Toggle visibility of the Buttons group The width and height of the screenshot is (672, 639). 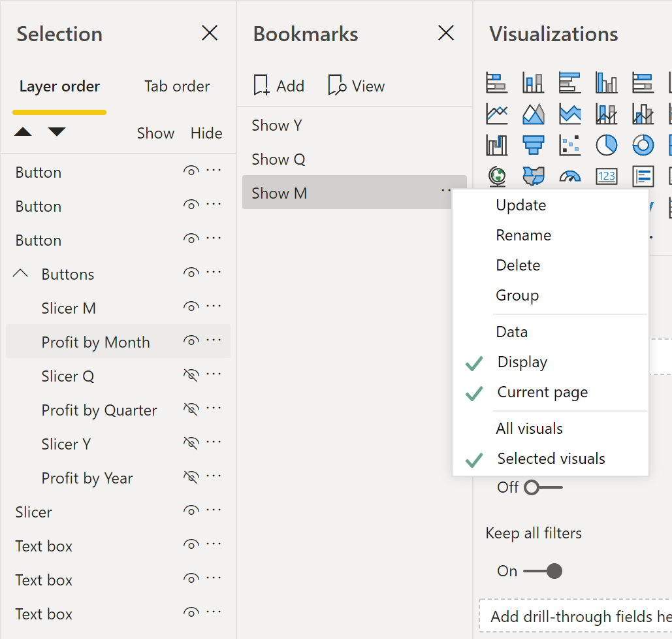[x=191, y=272]
